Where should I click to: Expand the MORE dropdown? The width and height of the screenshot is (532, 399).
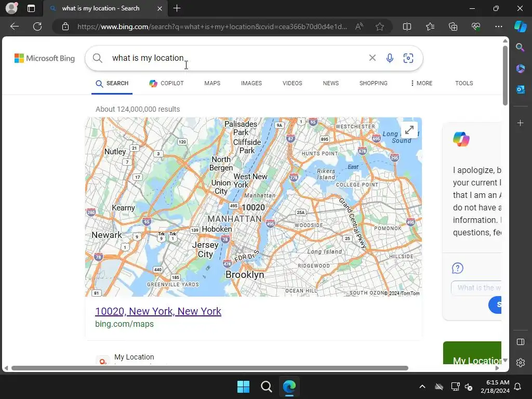pos(421,83)
